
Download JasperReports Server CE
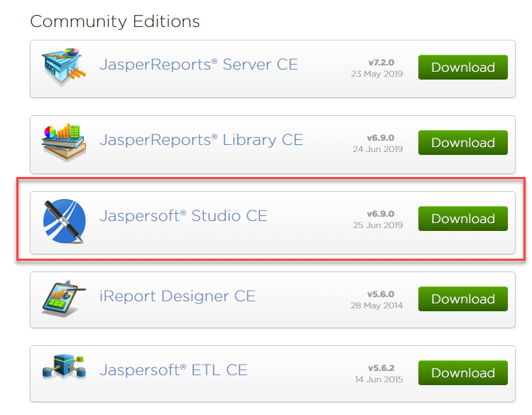pyautogui.click(x=462, y=68)
